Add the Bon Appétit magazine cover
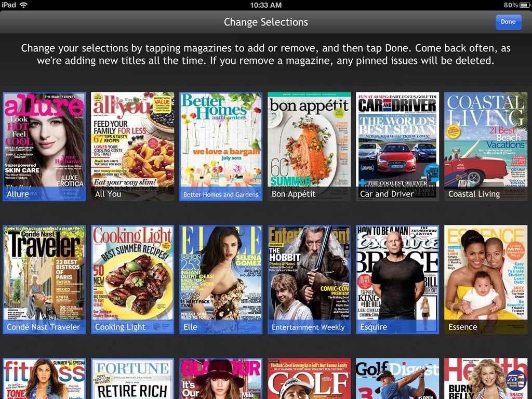The height and width of the screenshot is (399, 532). [x=309, y=147]
